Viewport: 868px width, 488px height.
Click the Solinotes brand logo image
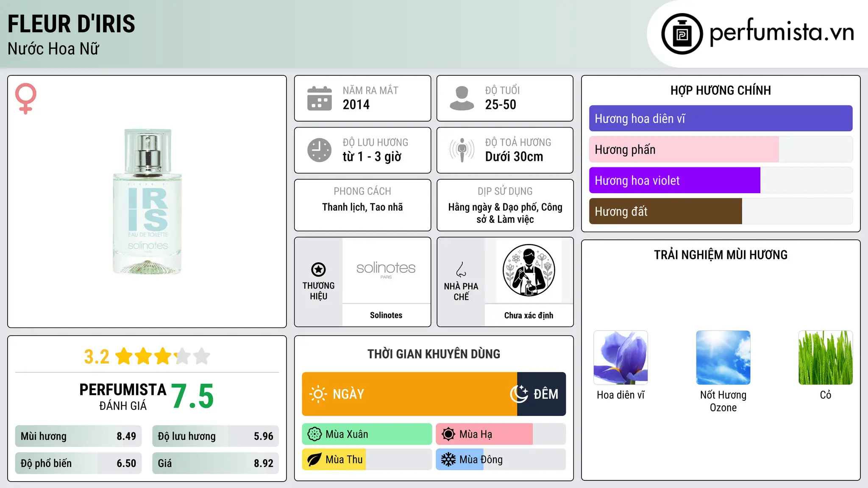386,270
